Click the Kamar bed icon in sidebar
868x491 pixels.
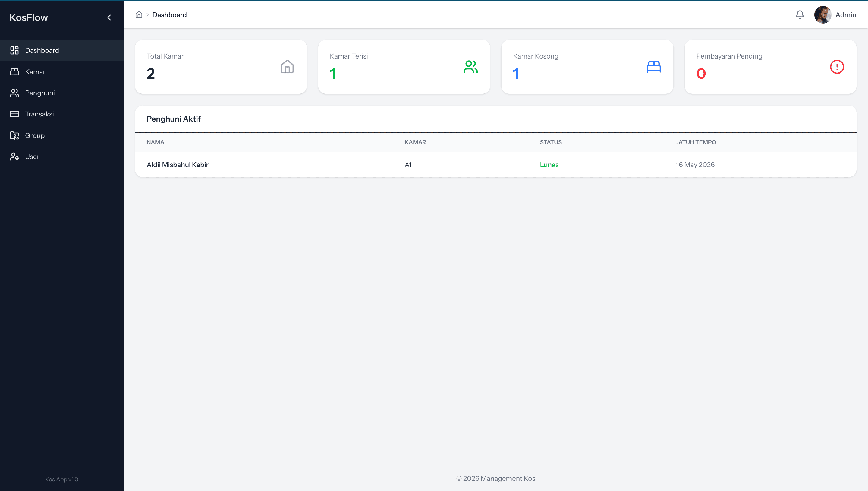click(14, 72)
